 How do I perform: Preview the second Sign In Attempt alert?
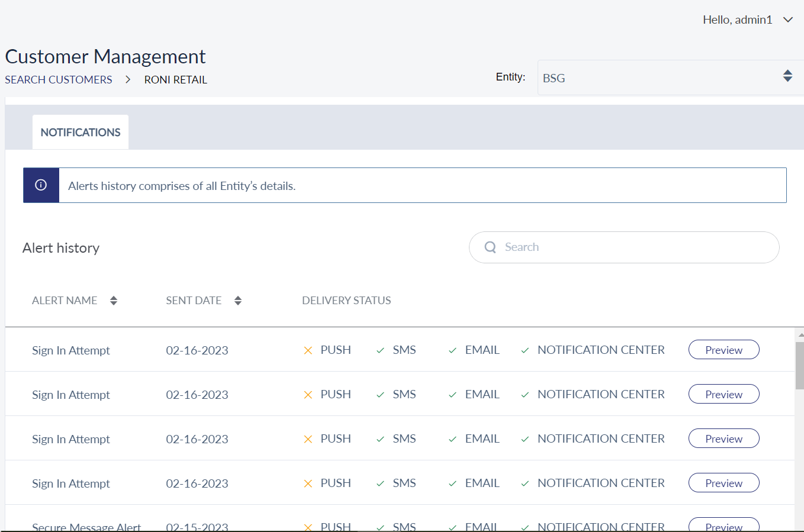click(723, 394)
